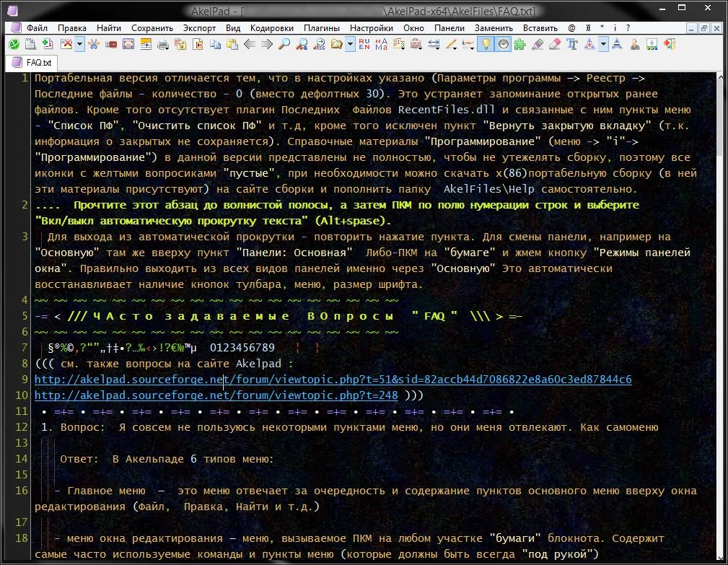Open the briefcase tools dropdown
728x565 pixels.
click(416, 44)
